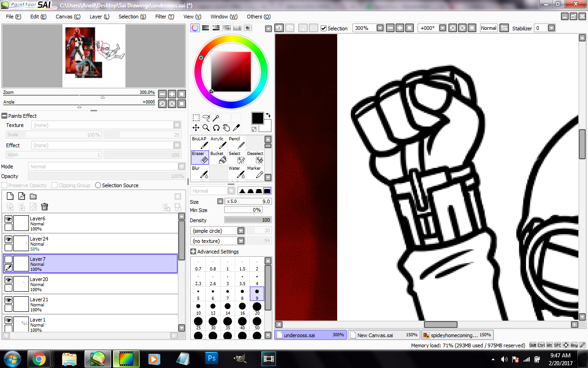Image resolution: width=588 pixels, height=368 pixels.
Task: Click the Undo arrow in canvas toolbar
Action: (279, 28)
